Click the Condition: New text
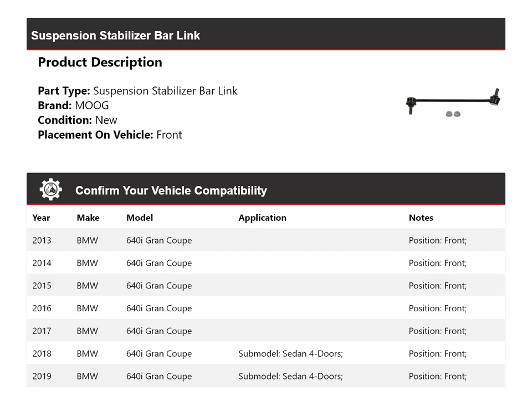Image resolution: width=532 pixels, height=405 pixels. [78, 120]
